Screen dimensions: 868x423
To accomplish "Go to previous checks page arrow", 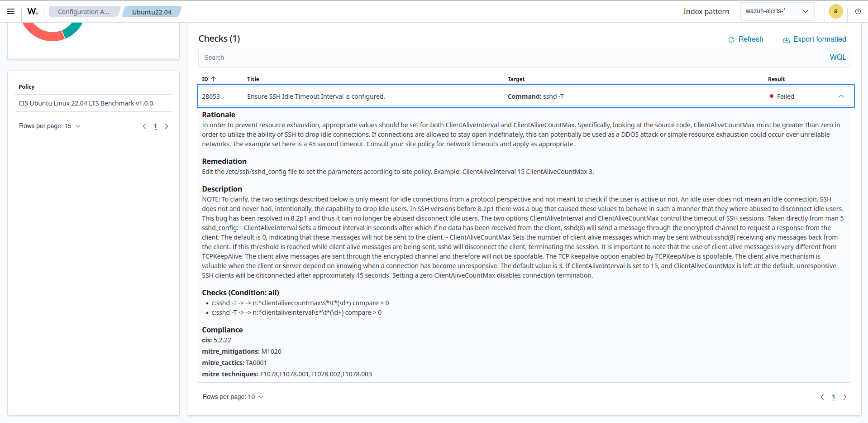I will (x=822, y=397).
